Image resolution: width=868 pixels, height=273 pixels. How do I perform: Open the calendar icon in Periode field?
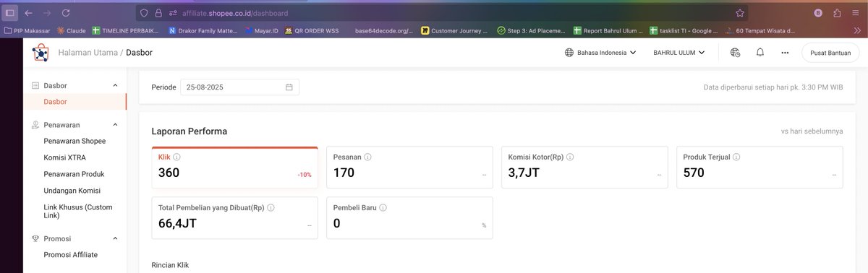pyautogui.click(x=289, y=87)
